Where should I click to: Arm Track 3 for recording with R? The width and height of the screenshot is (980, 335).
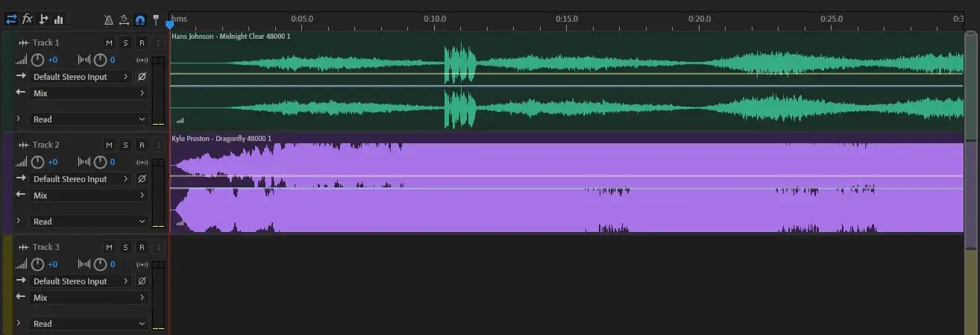(x=142, y=247)
